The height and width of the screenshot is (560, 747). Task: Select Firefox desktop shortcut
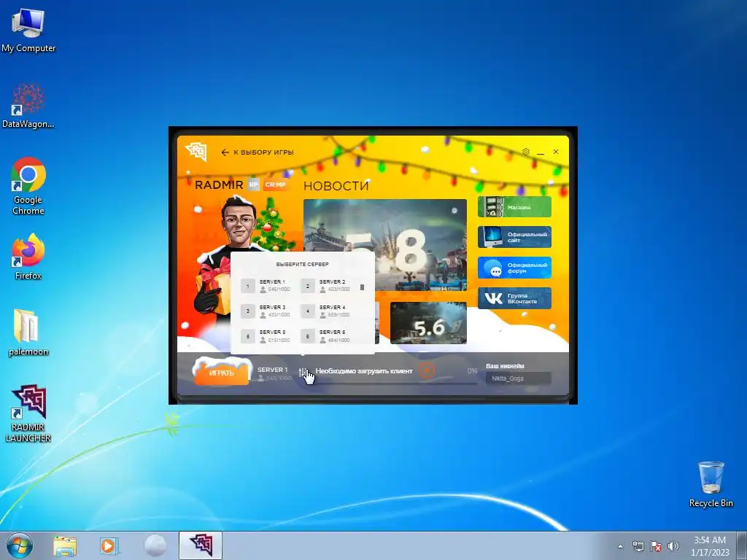point(28,256)
